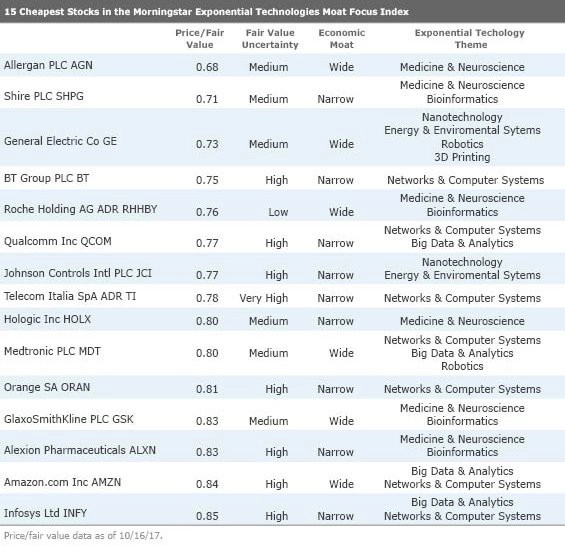This screenshot has height=546, width=565.
Task: Select the Fair Value Uncertainty column header
Action: coord(270,39)
